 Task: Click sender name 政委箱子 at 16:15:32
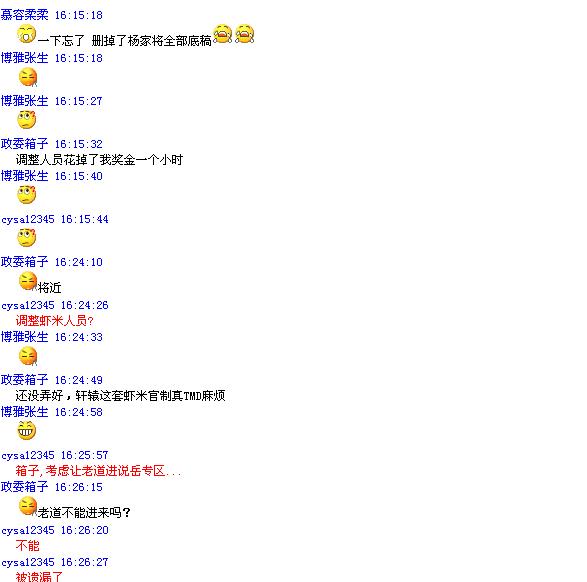coord(25,144)
